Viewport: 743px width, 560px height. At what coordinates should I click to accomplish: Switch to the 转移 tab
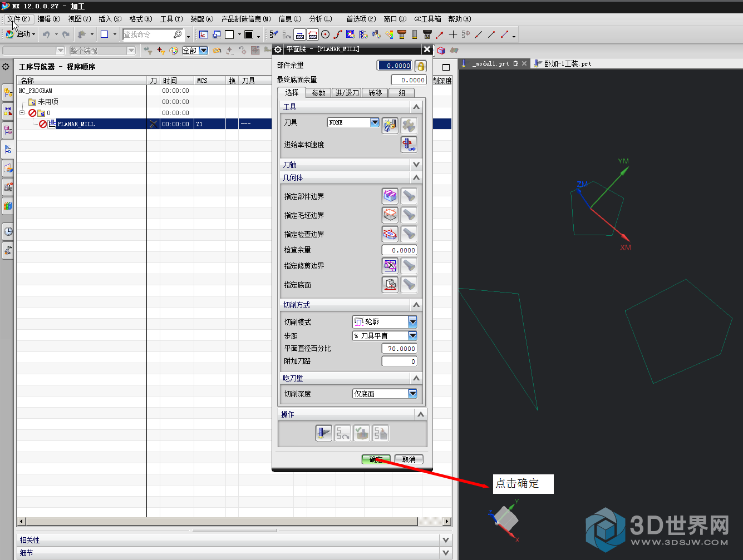375,93
